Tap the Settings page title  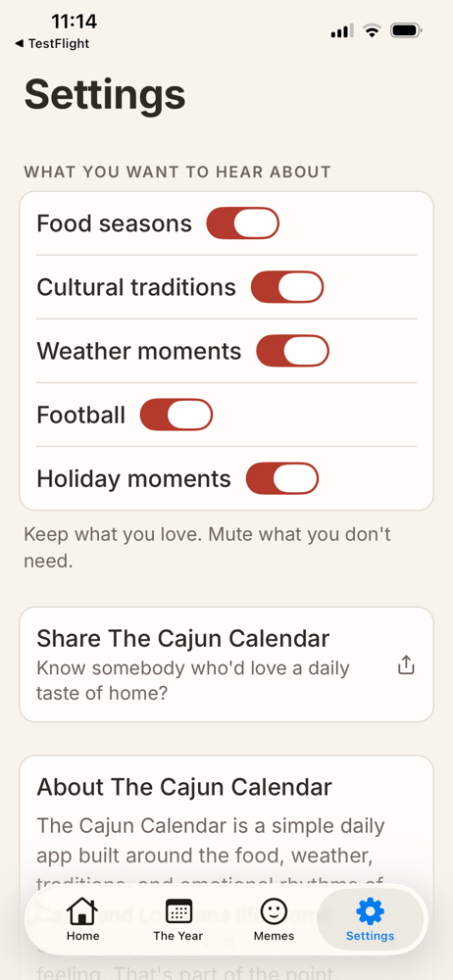pos(105,94)
